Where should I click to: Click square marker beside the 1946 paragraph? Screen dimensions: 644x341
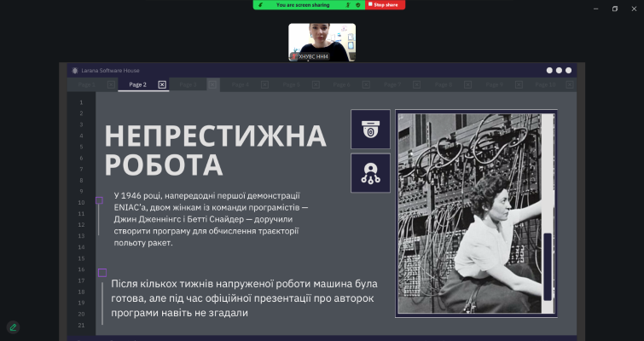coord(99,200)
